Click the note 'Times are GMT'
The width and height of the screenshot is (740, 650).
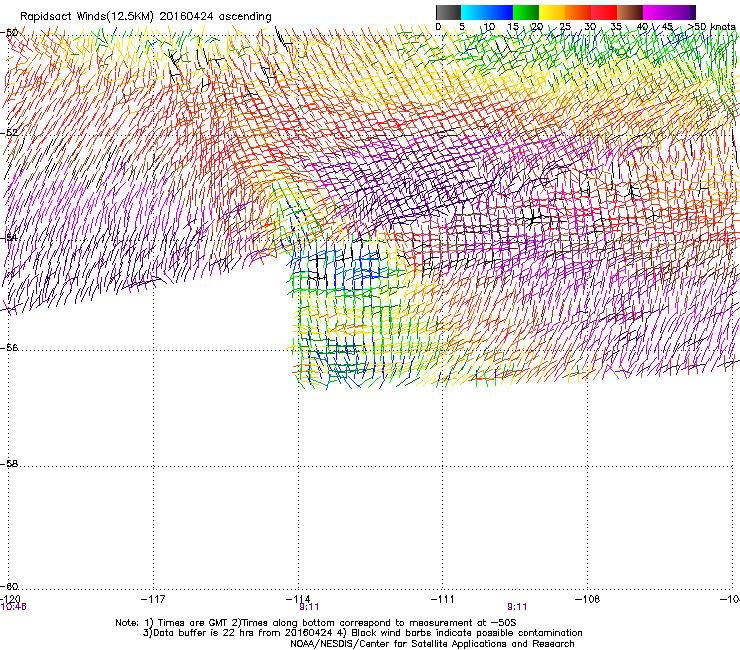(193, 623)
